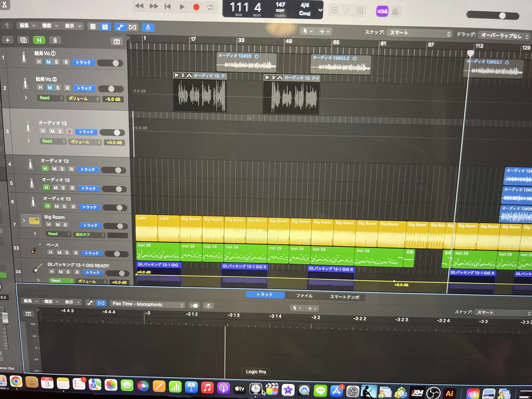Click the duplicate track icon
532x399 pixels.
click(23, 40)
